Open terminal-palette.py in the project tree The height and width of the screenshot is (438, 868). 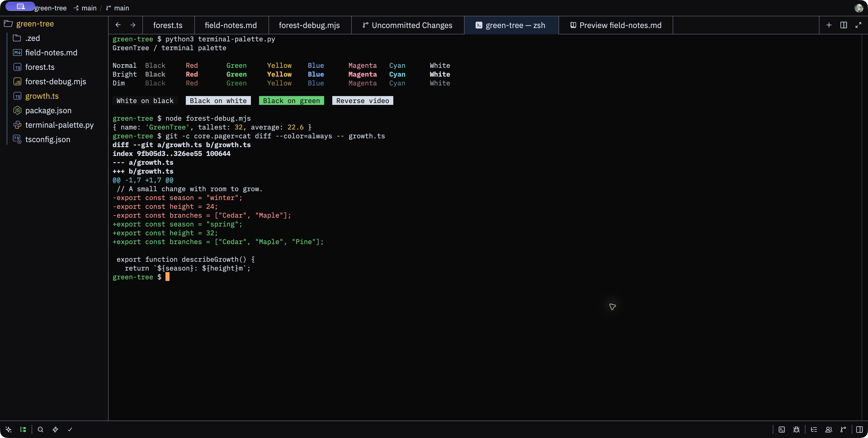54,125
